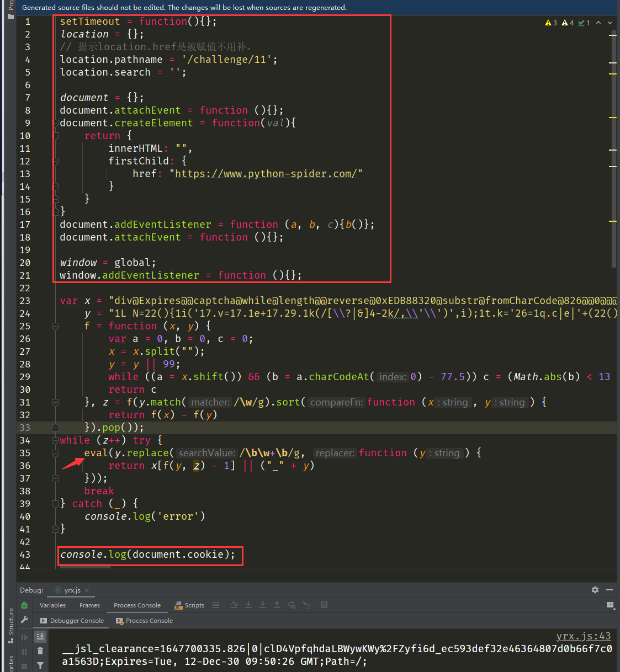620x672 pixels.
Task: Open the yrx.js:43 source link
Action: coord(583,636)
